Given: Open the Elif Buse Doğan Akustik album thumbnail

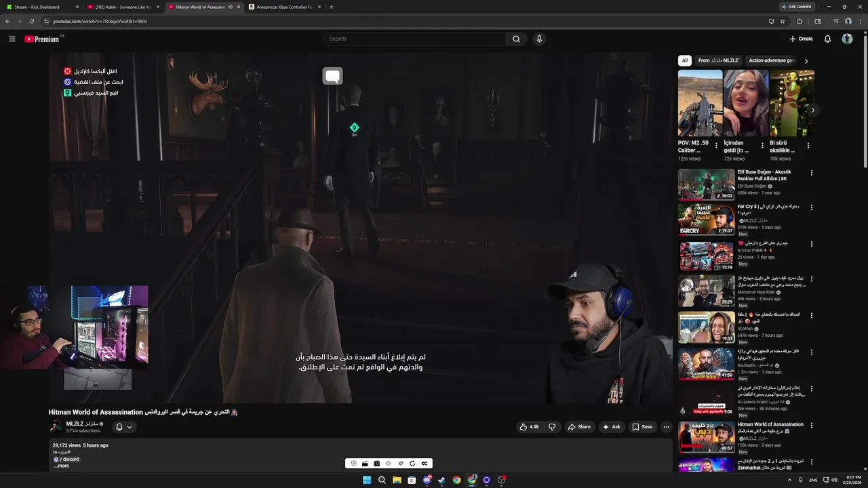Looking at the screenshot, I should pyautogui.click(x=706, y=184).
